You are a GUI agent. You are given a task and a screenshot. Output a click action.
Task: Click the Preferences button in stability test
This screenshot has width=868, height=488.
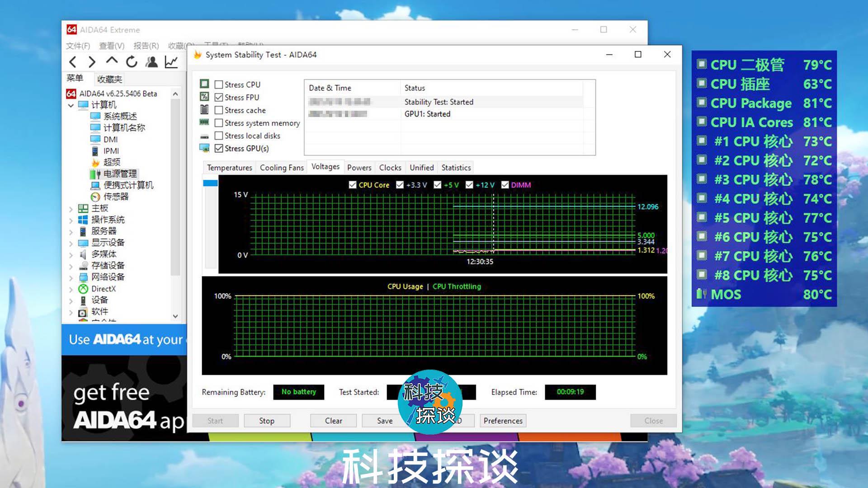click(x=504, y=421)
